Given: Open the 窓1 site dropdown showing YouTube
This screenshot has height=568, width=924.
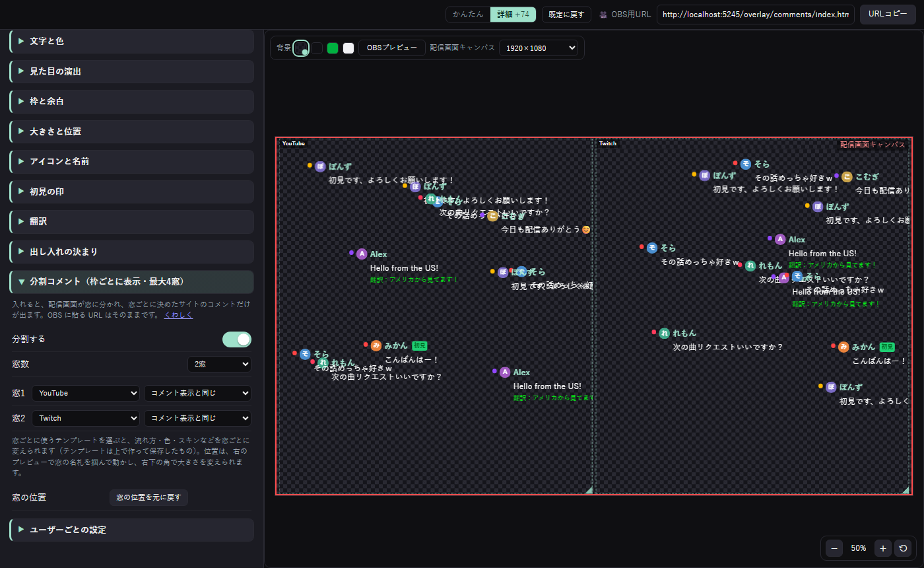Looking at the screenshot, I should pyautogui.click(x=86, y=393).
